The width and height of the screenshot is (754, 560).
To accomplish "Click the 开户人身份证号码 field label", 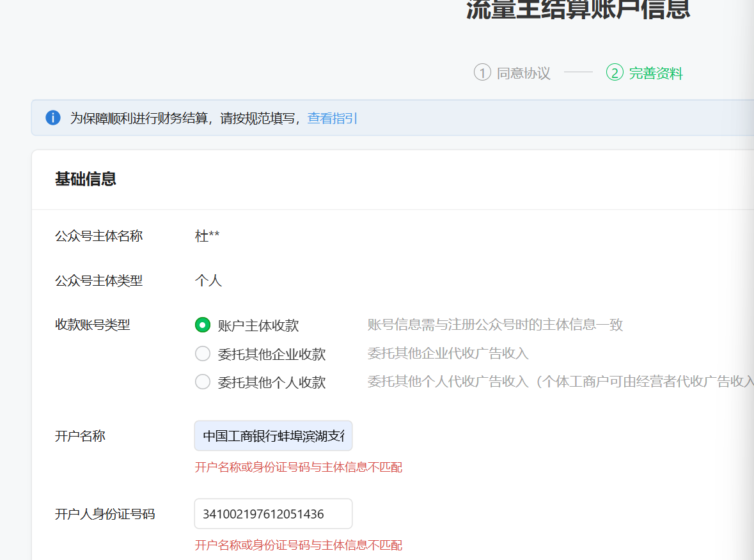I will coord(105,515).
